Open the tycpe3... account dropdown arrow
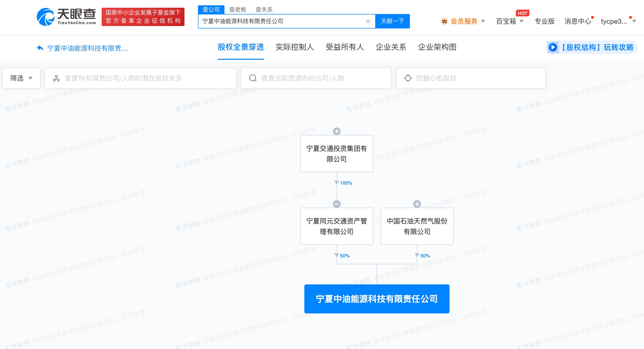Screen dimensions: 644x349 coord(634,21)
